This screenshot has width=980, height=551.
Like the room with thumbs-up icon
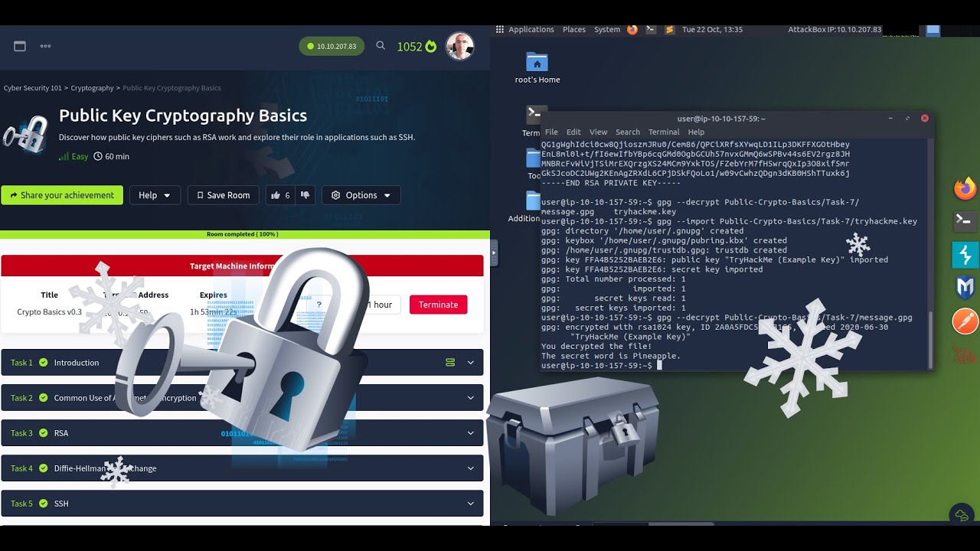(x=276, y=195)
